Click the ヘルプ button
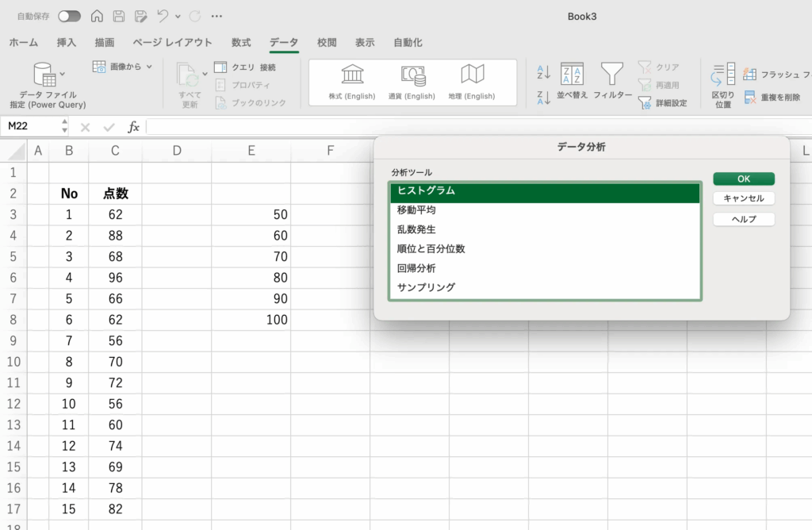Screen dimensions: 812x530 click(x=744, y=219)
